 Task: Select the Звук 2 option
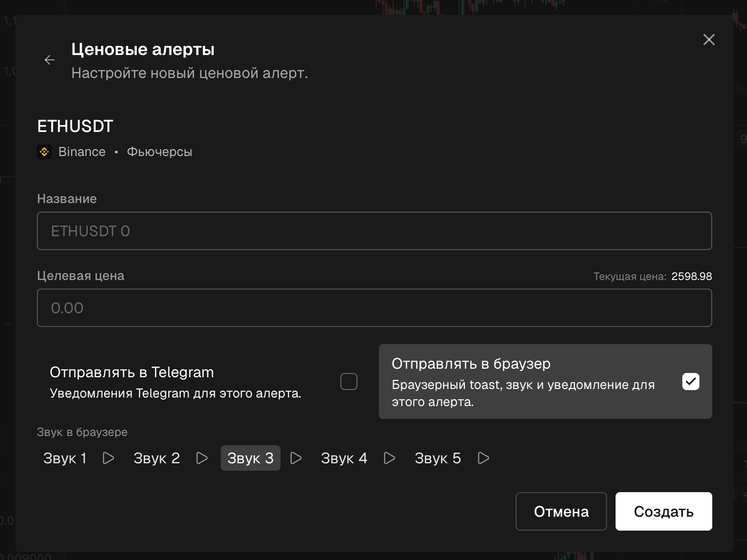tap(157, 458)
